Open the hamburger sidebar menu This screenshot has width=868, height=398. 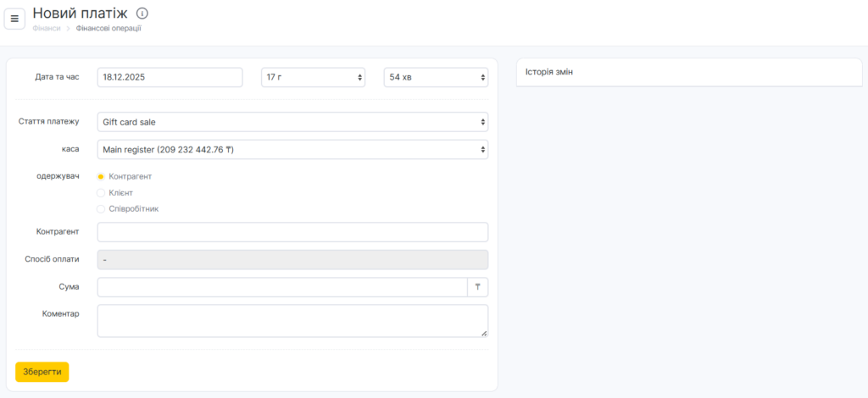click(14, 19)
